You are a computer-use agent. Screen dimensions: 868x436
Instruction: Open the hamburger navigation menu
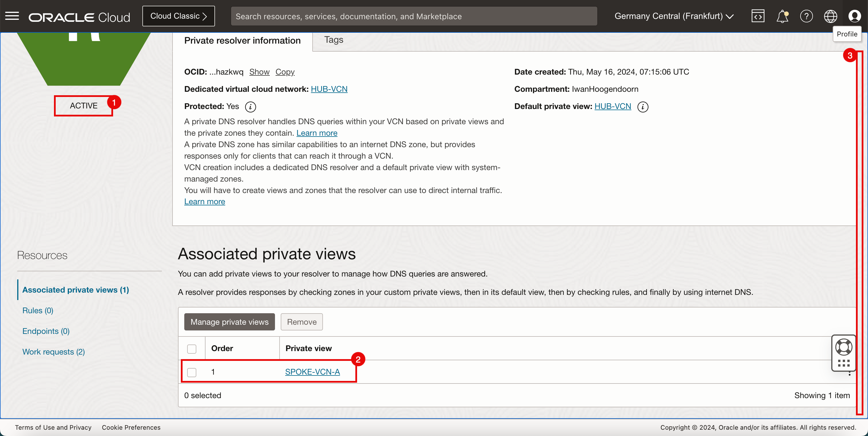(x=12, y=16)
